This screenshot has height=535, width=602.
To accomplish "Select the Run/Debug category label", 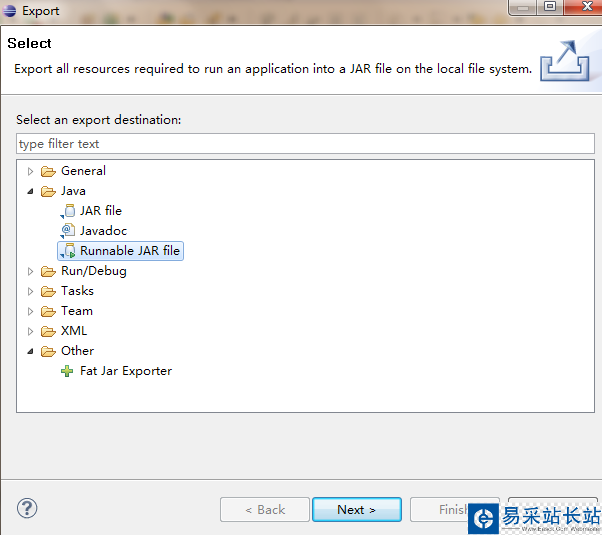I will click(93, 271).
